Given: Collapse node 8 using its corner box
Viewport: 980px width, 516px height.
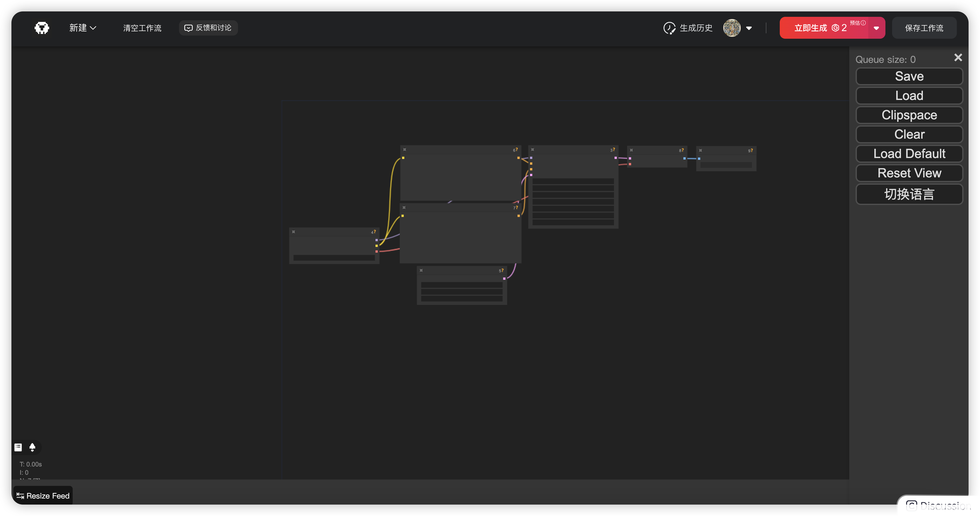Looking at the screenshot, I should pos(632,150).
